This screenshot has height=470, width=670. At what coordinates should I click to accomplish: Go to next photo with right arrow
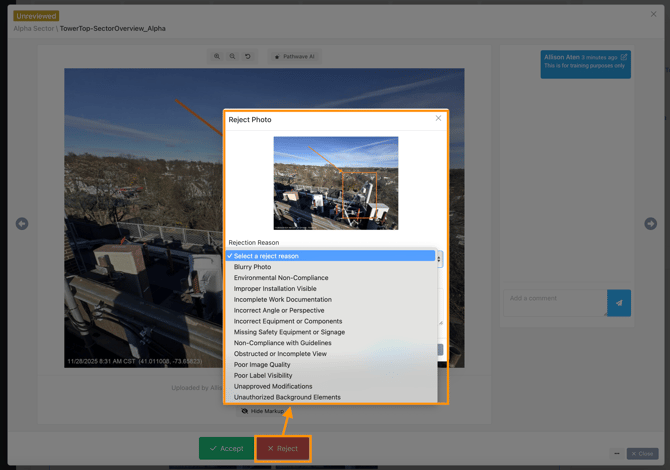click(x=650, y=224)
